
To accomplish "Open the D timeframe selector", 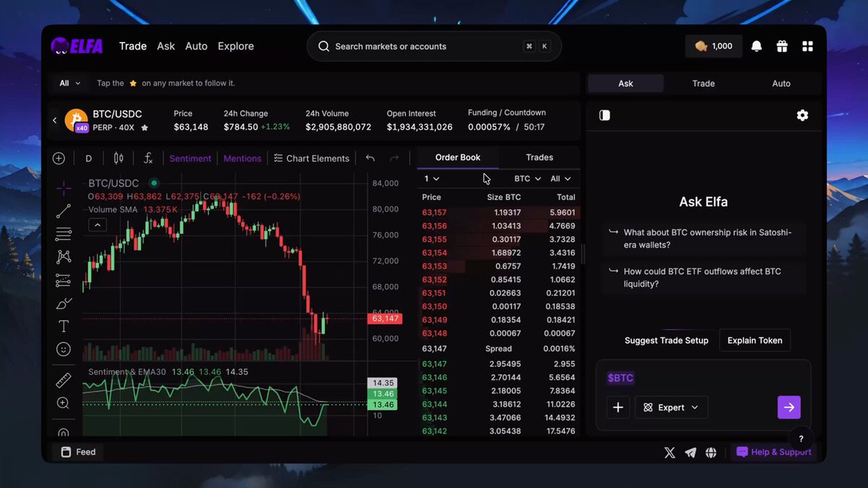I will 89,159.
